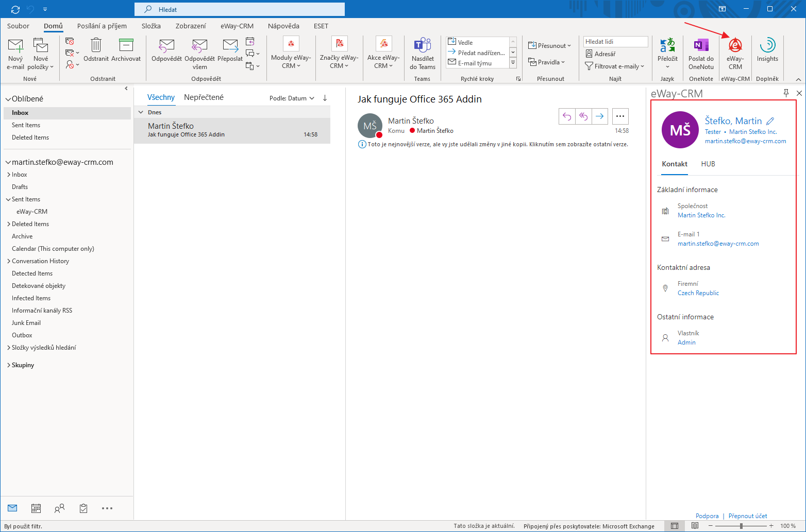Open People view in navigation bar
This screenshot has width=806, height=532.
click(60, 508)
